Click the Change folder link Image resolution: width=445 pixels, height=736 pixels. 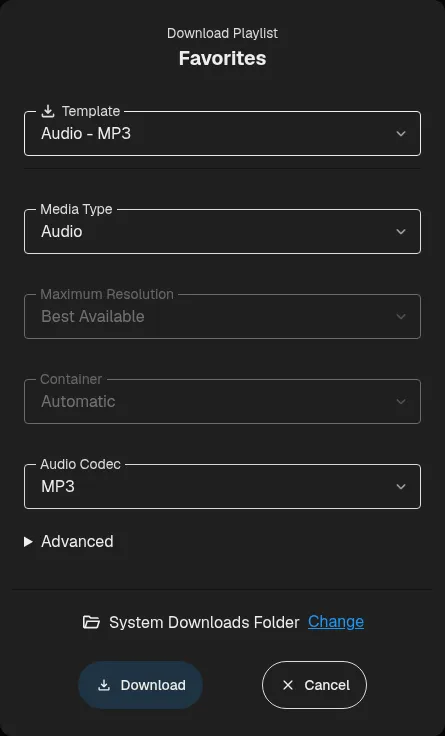336,621
